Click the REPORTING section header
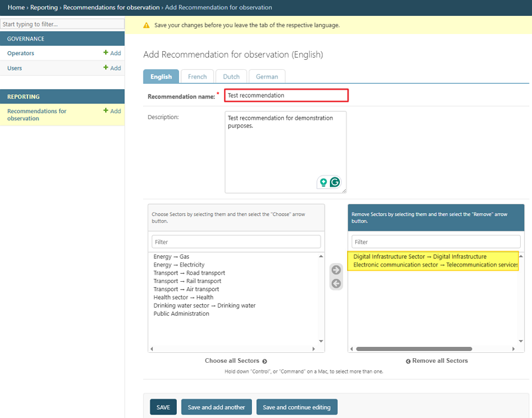The width and height of the screenshot is (532, 418). [x=63, y=96]
